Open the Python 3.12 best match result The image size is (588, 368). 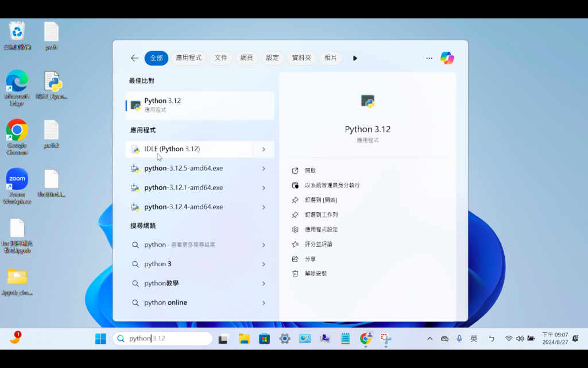click(200, 105)
